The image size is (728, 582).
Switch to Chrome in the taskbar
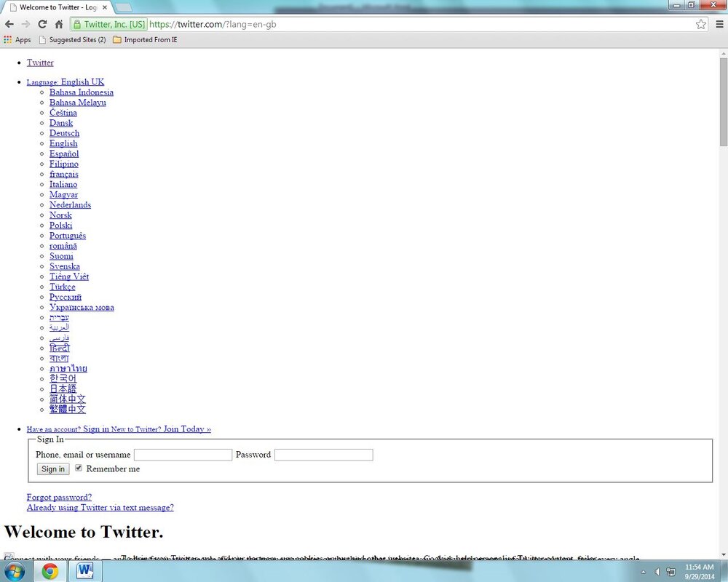50,571
